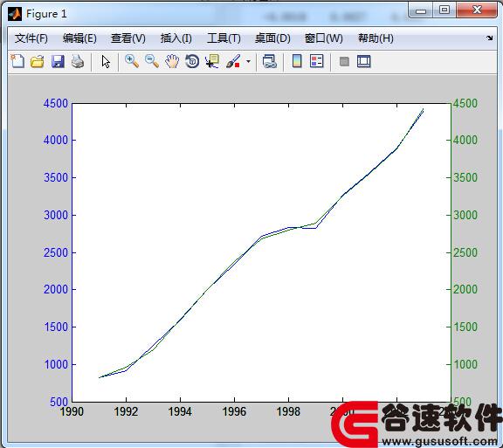Print figure with the printer icon
The height and width of the screenshot is (448, 503).
78,61
